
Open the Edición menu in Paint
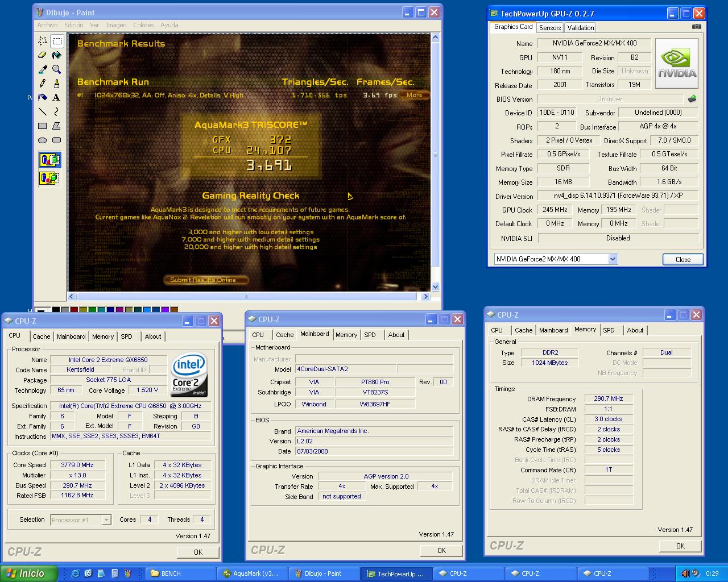coord(74,25)
